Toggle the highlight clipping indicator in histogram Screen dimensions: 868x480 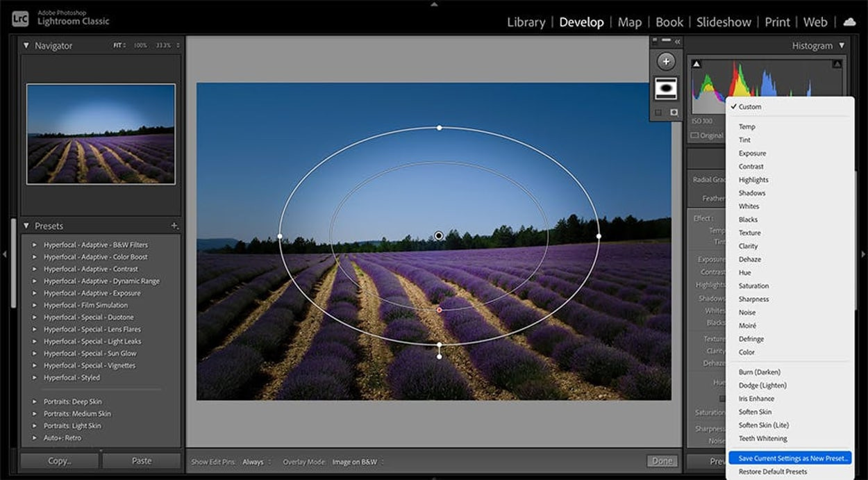(x=837, y=64)
